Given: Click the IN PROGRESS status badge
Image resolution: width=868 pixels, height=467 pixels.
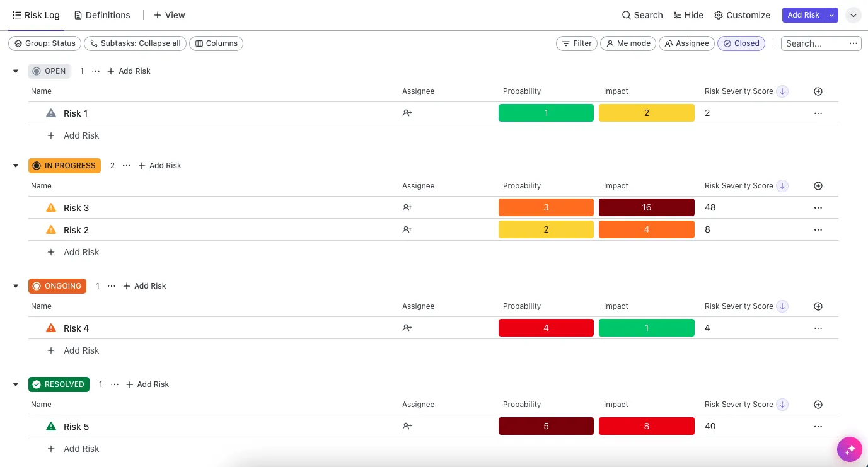Looking at the screenshot, I should click(64, 166).
